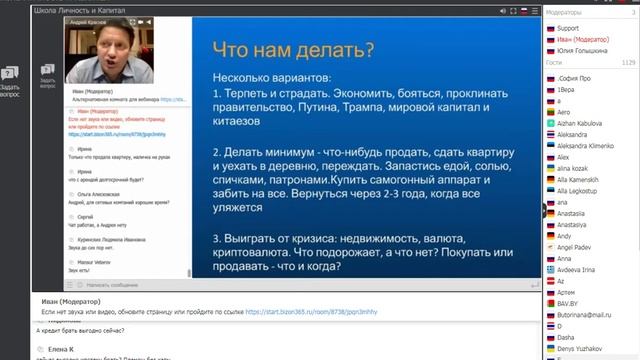This screenshot has height=360, width=640.
Task: Open the emoji icon beside message input
Action: point(80,285)
